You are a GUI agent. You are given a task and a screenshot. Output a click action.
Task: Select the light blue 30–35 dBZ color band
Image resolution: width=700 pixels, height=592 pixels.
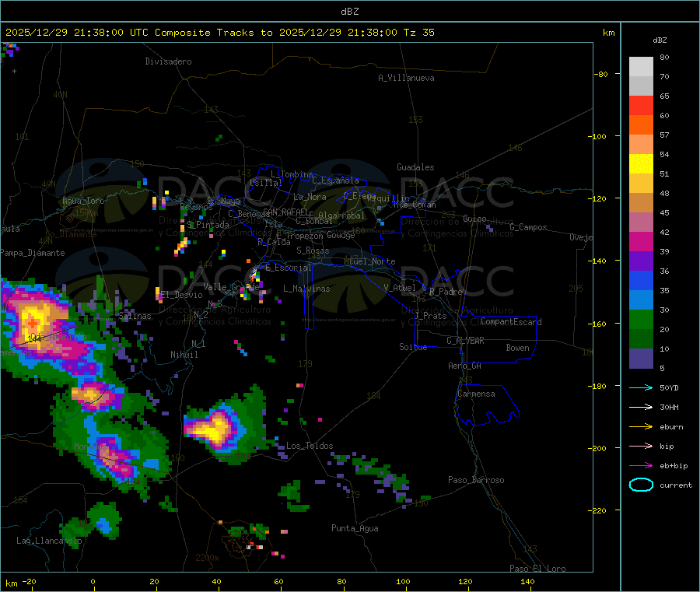pos(641,300)
